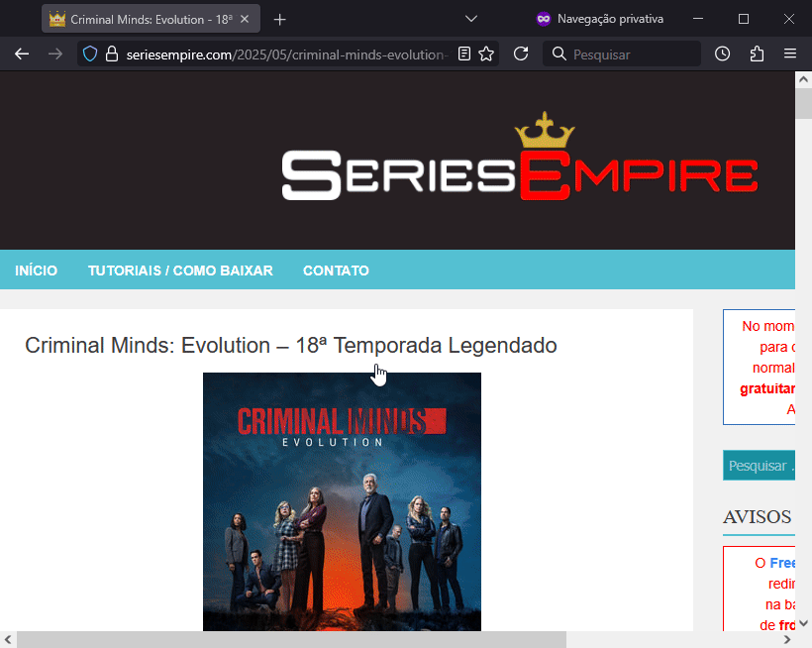
Task: Click the horizontal scrollbar thumb
Action: (x=291, y=640)
